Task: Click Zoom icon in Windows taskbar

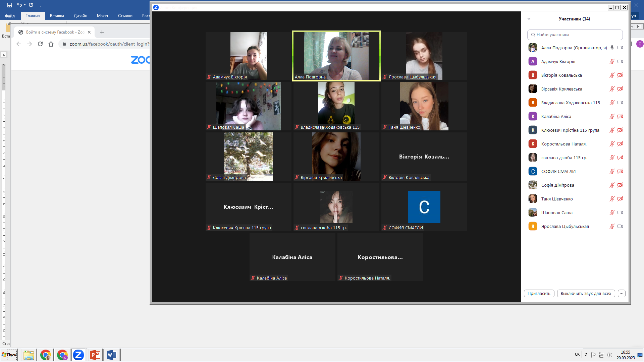Action: 78,355
